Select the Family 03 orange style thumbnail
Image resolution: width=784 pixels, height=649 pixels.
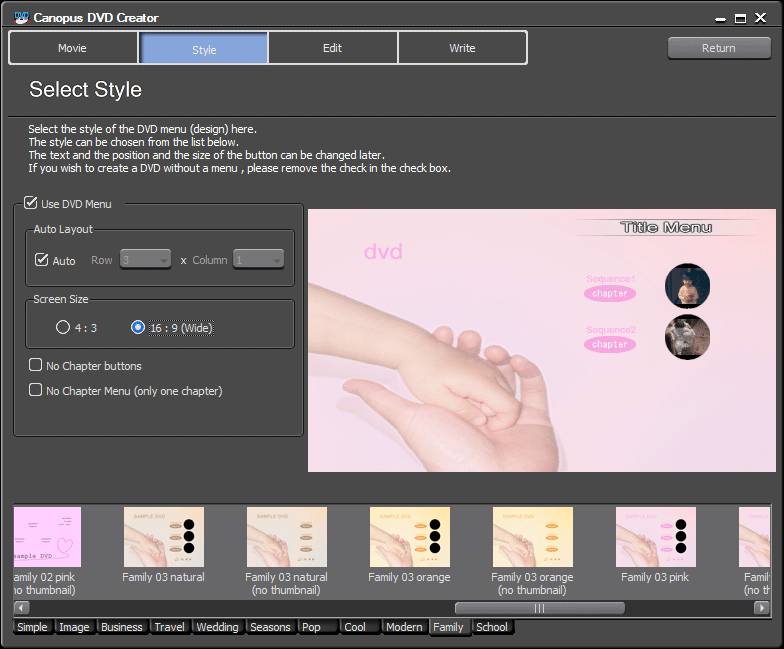point(409,537)
